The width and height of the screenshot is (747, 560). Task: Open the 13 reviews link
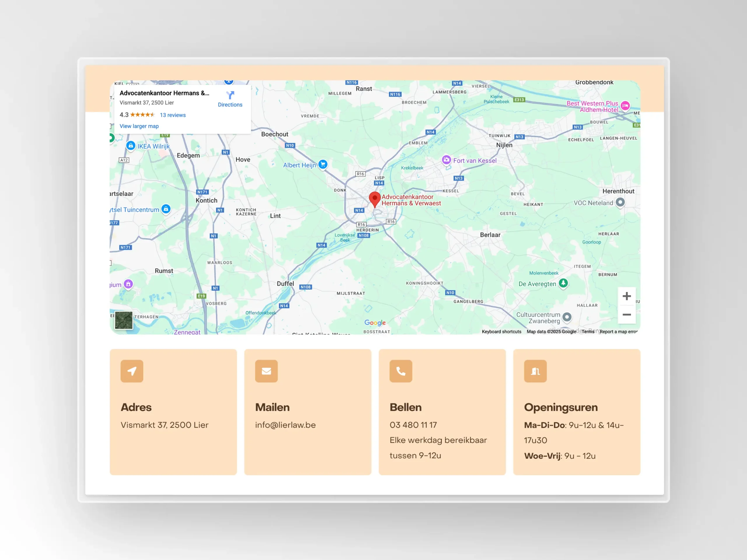tap(172, 115)
